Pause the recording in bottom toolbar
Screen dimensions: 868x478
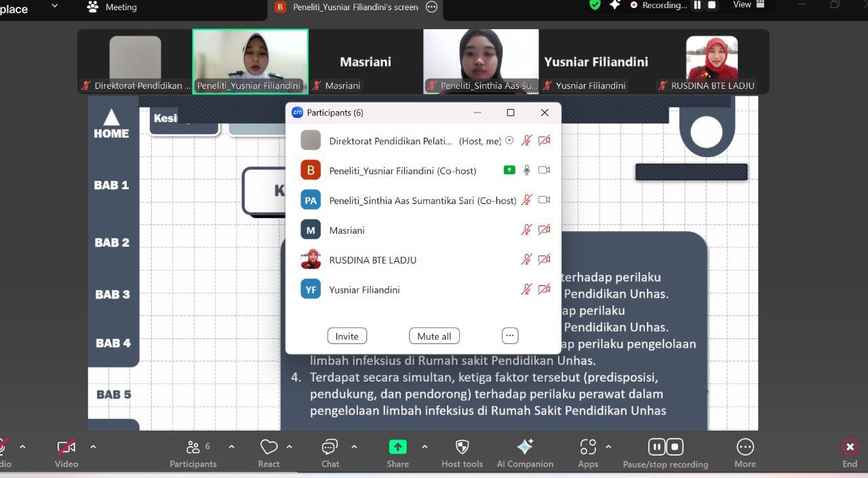(656, 447)
